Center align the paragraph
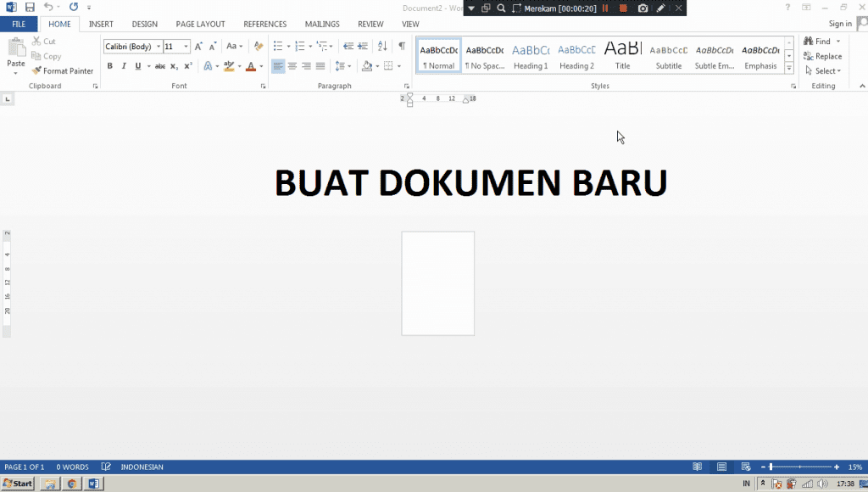Image resolution: width=868 pixels, height=492 pixels. point(292,66)
